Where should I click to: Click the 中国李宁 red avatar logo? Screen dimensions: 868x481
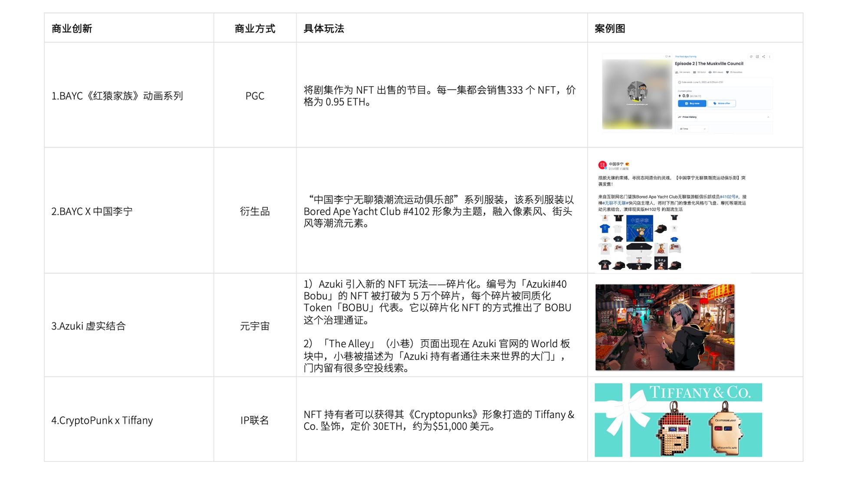pos(602,165)
